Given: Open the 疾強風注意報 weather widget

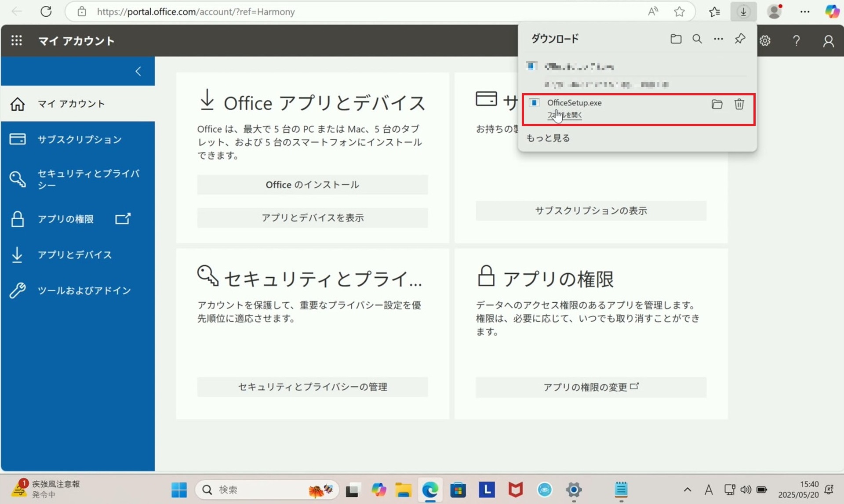Looking at the screenshot, I should point(46,489).
